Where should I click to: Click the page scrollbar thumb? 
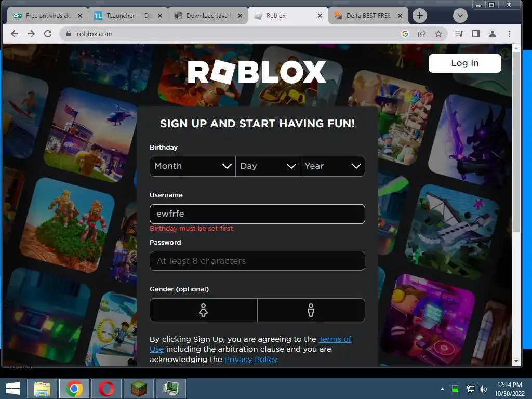(516, 142)
